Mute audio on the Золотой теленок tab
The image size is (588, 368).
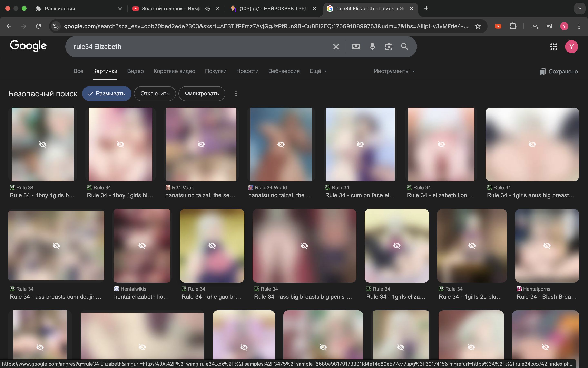[x=207, y=9]
